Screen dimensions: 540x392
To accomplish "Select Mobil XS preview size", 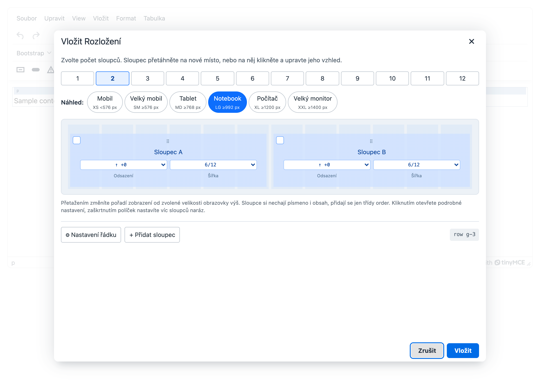I will pos(105,102).
